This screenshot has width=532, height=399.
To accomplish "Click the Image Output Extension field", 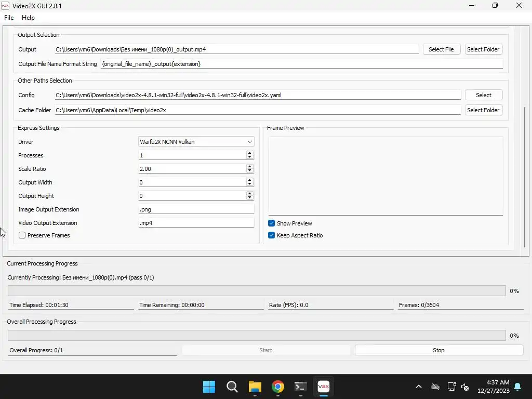I will pos(196,209).
